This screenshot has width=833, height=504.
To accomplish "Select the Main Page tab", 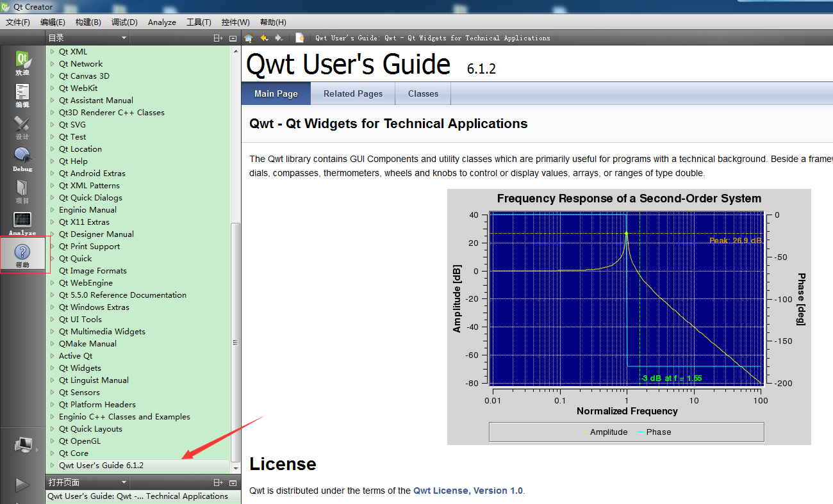I will (x=276, y=93).
